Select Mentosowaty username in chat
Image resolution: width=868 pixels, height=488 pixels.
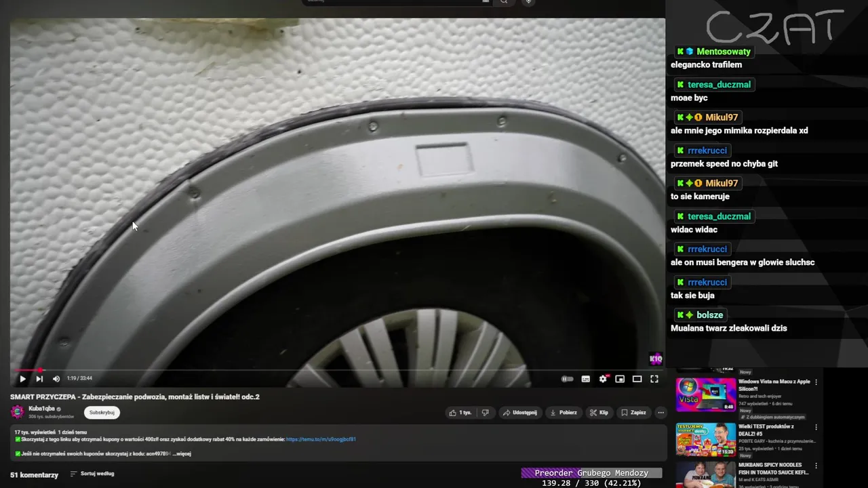point(724,52)
